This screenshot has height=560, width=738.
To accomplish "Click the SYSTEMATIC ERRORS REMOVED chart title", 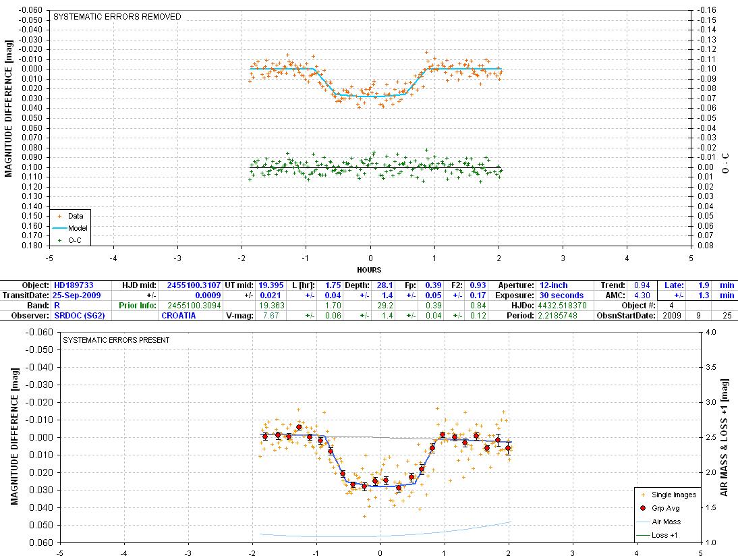I will coord(117,16).
